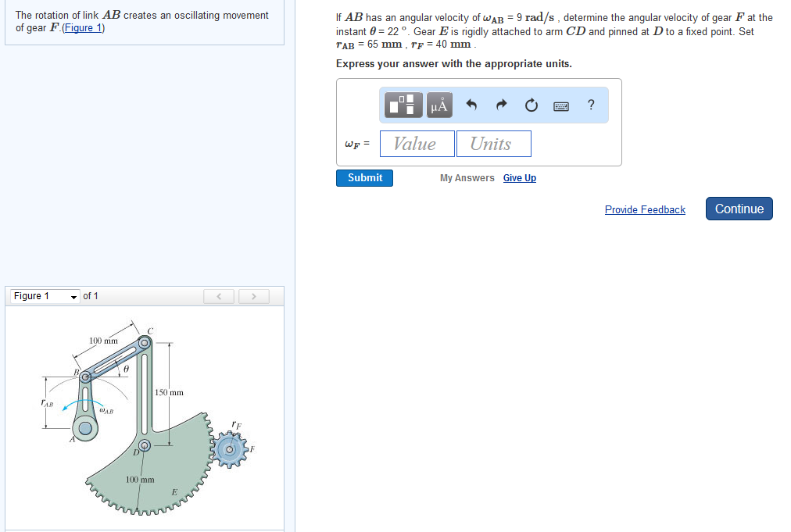791x532 pixels.
Task: Click the next figure arrow
Action: coord(253,296)
